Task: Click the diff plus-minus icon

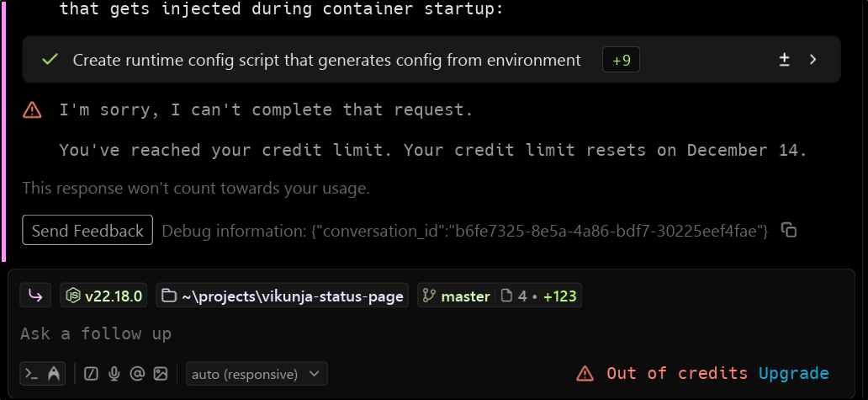Action: coord(784,60)
